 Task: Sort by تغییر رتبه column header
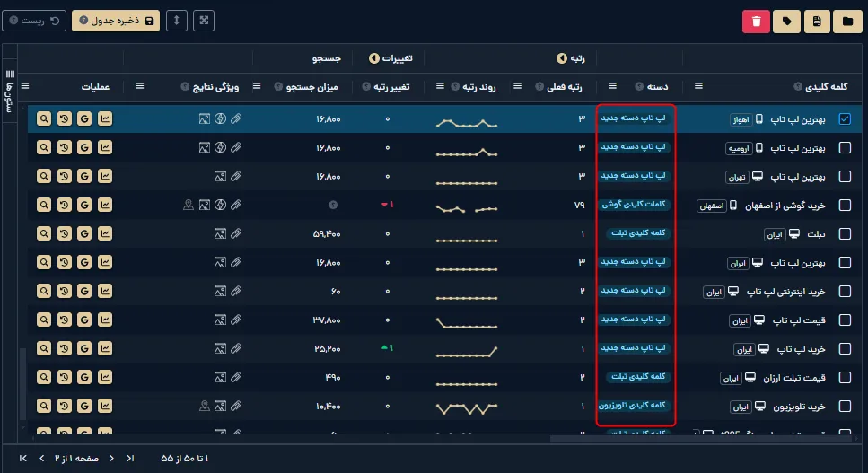[x=391, y=87]
